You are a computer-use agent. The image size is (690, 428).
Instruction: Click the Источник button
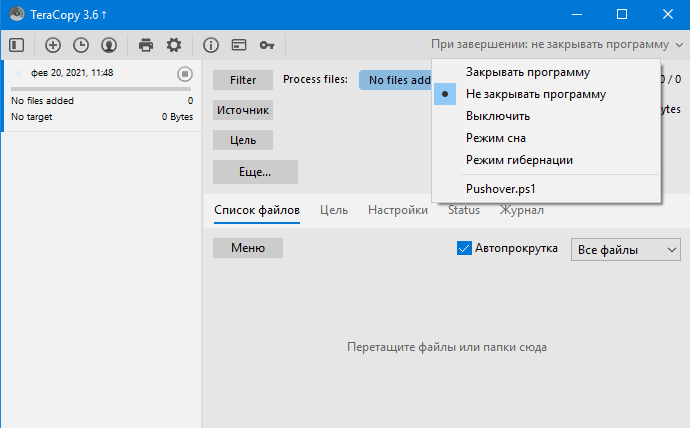(243, 110)
